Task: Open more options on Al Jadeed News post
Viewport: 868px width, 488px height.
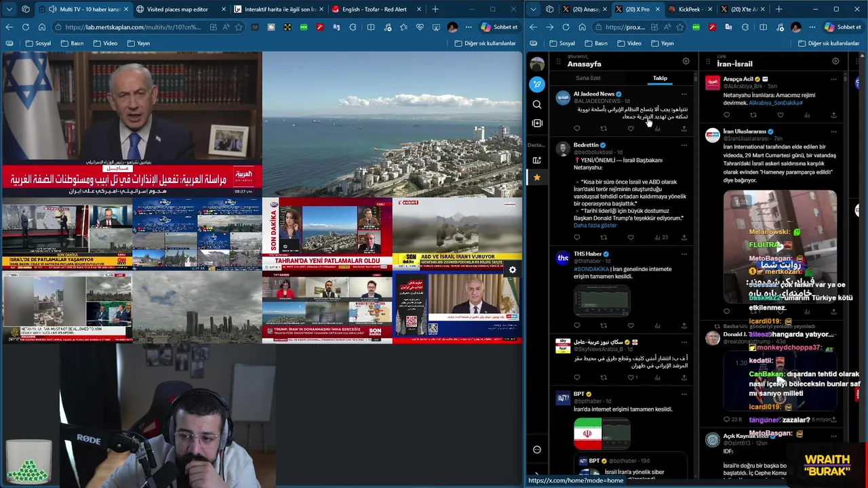Action: [684, 94]
